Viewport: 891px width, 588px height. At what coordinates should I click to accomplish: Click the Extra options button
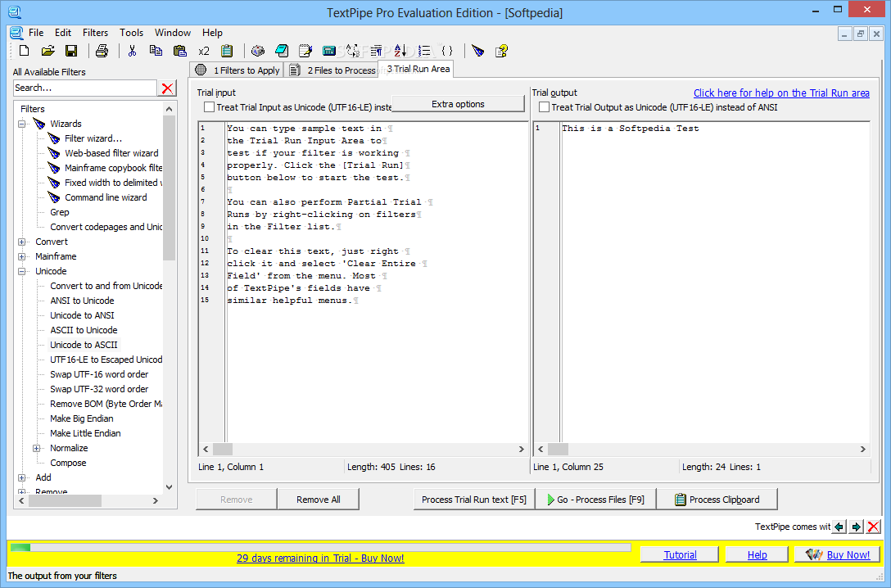[x=458, y=104]
